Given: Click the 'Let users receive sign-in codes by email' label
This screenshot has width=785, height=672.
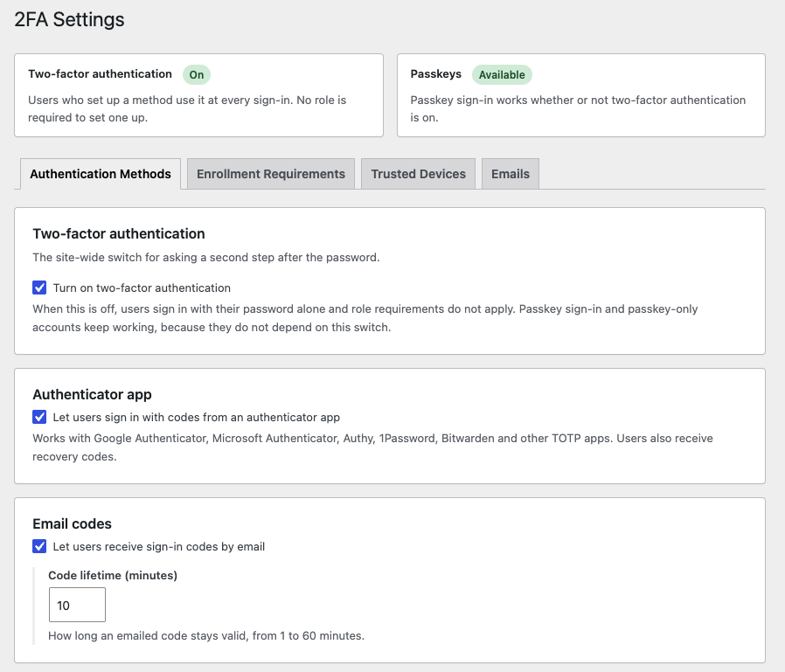Looking at the screenshot, I should coord(159,546).
